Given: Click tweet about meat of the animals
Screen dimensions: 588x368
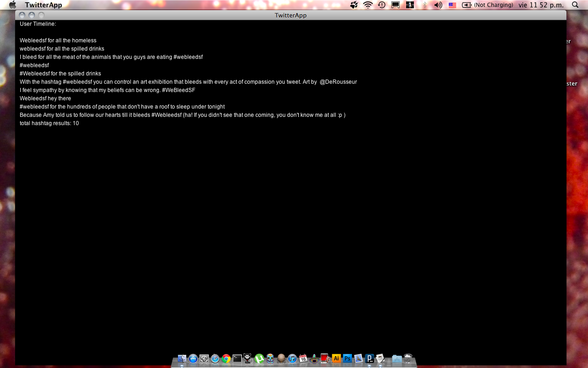Looking at the screenshot, I should 111,57.
